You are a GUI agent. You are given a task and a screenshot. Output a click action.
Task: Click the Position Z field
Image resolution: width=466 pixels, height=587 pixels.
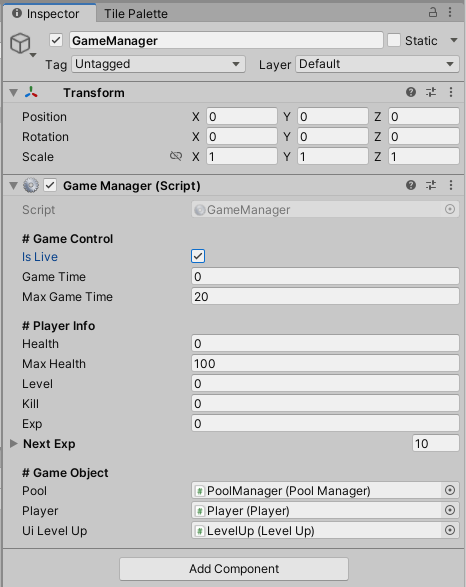point(424,117)
